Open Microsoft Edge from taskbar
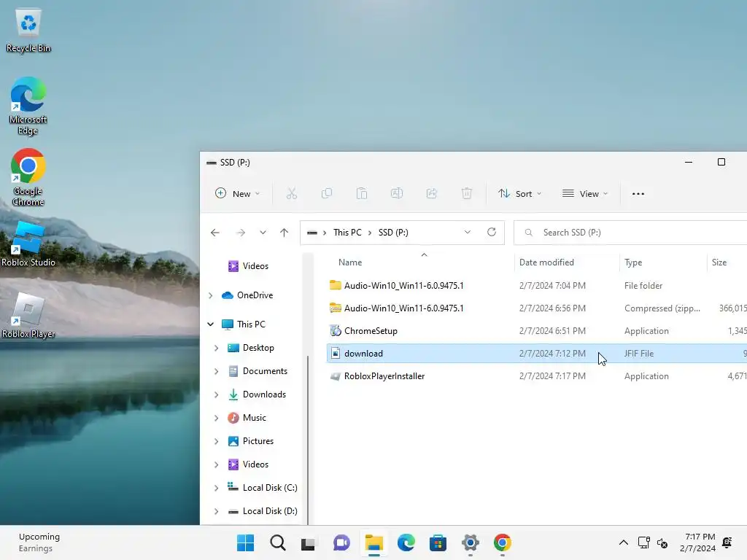 pos(406,542)
